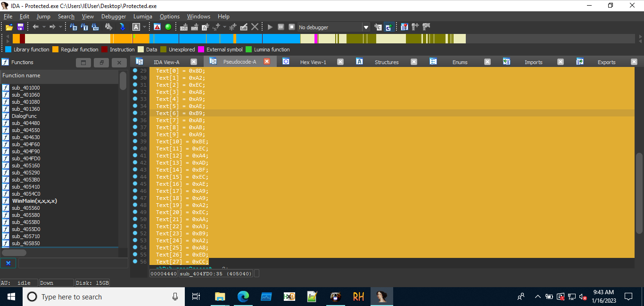Click the Regular function orange legend swatch
The image size is (644, 306).
click(x=55, y=50)
